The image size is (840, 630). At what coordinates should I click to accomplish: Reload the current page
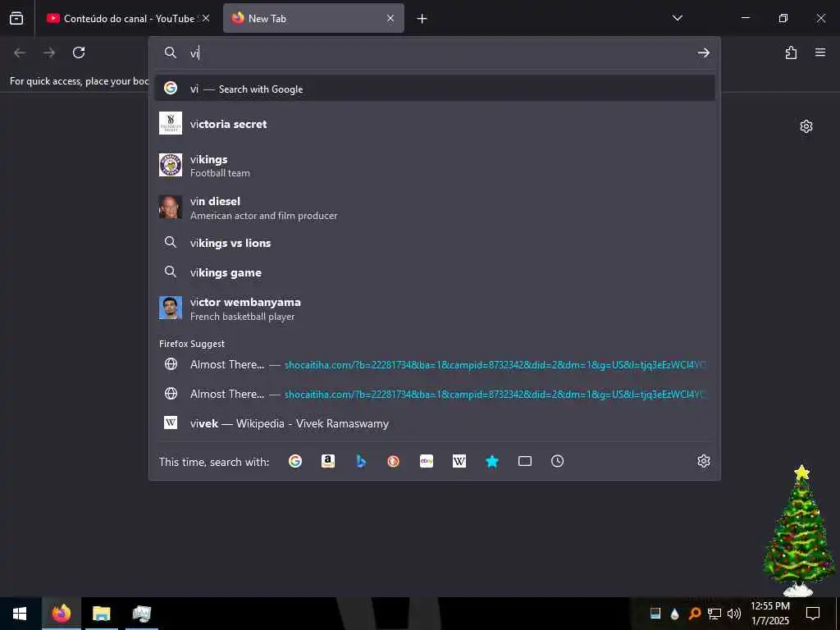coord(79,52)
